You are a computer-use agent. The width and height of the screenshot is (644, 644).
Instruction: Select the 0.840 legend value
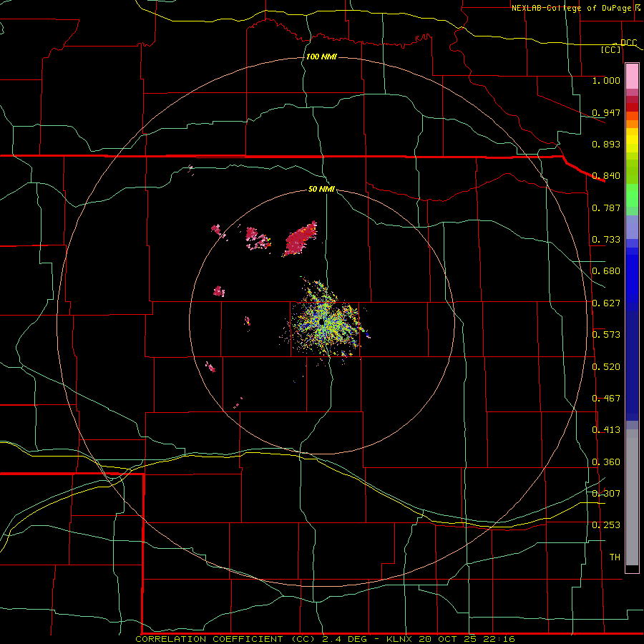click(x=606, y=176)
